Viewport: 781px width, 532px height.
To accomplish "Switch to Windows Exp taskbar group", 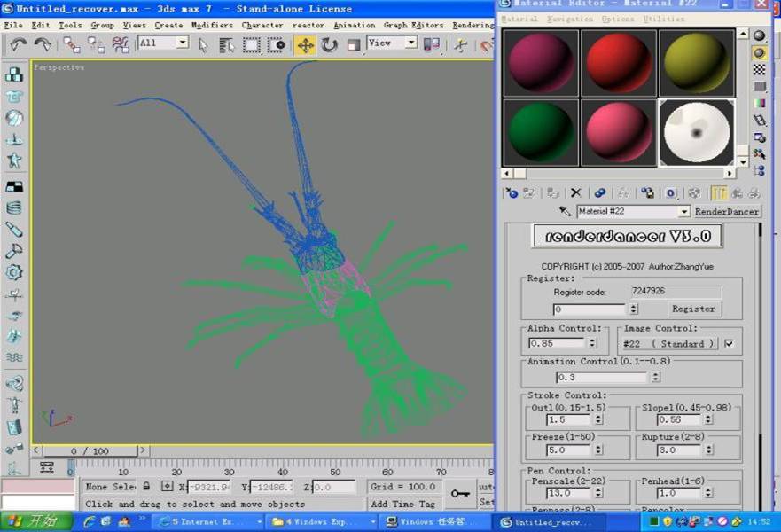I will 324,522.
